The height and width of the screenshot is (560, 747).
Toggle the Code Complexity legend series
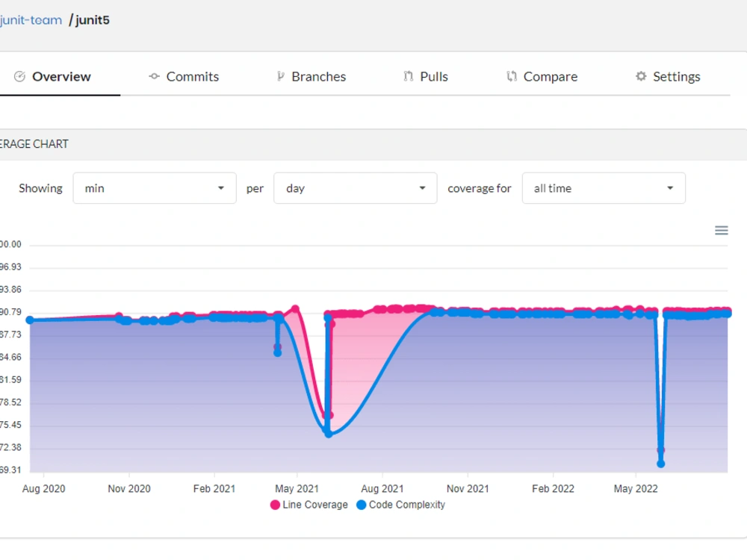(x=400, y=505)
